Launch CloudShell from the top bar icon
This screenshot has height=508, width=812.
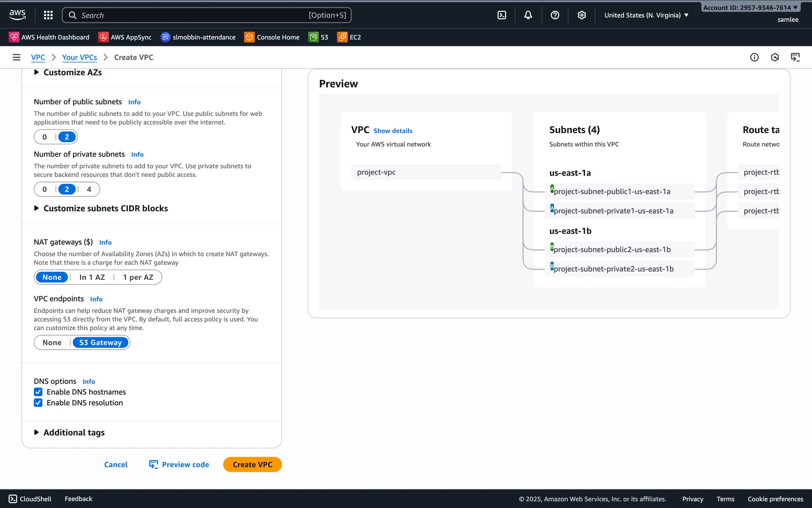point(502,15)
